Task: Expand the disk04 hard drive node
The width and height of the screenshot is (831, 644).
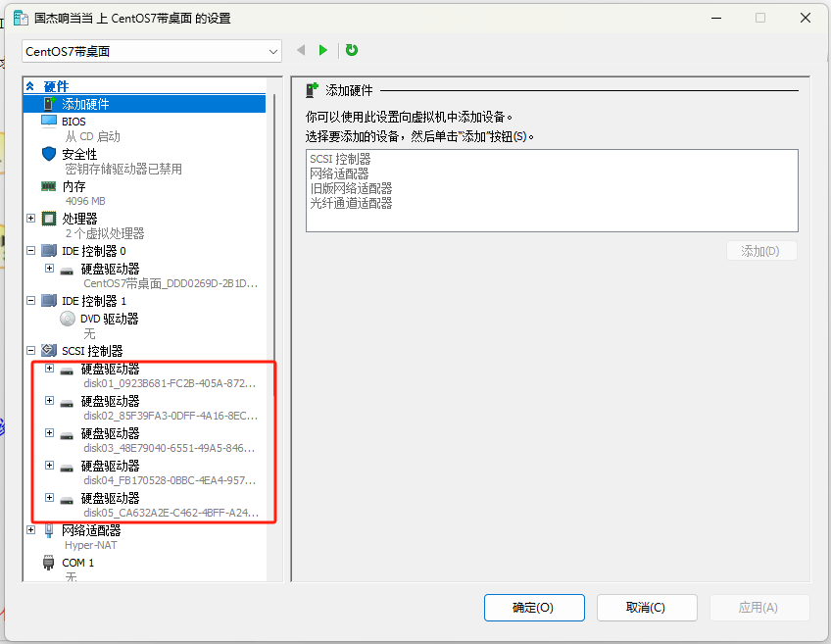Action: 49,465
